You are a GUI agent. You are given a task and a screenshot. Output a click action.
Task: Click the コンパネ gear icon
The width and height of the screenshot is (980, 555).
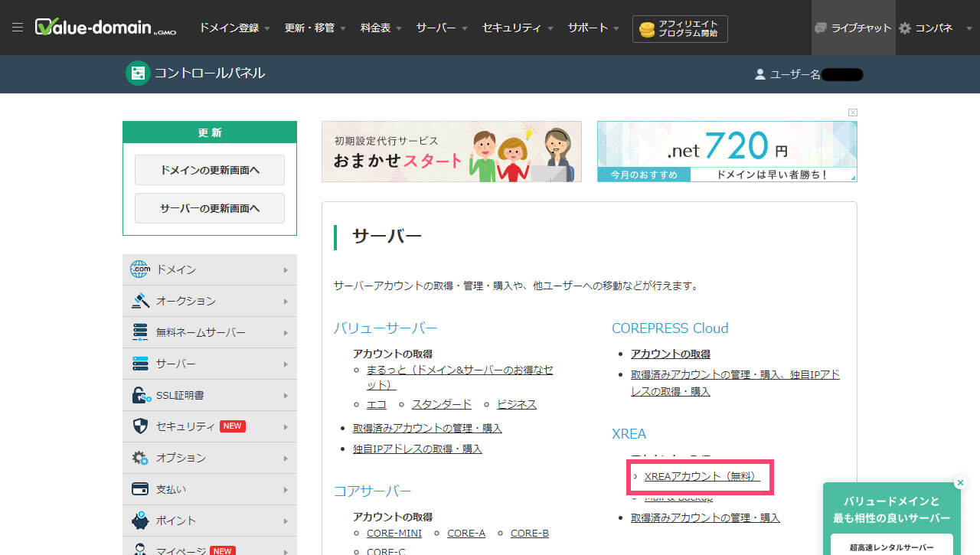(905, 28)
